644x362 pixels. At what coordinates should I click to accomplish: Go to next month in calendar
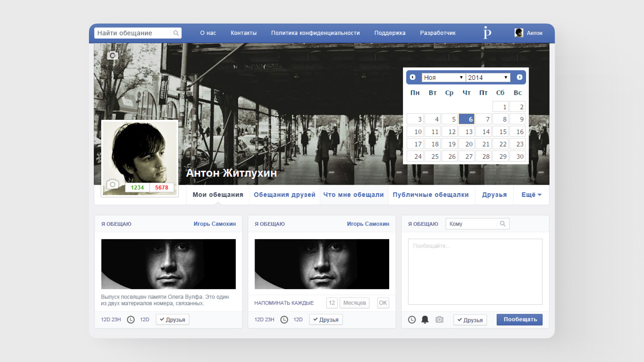point(519,77)
